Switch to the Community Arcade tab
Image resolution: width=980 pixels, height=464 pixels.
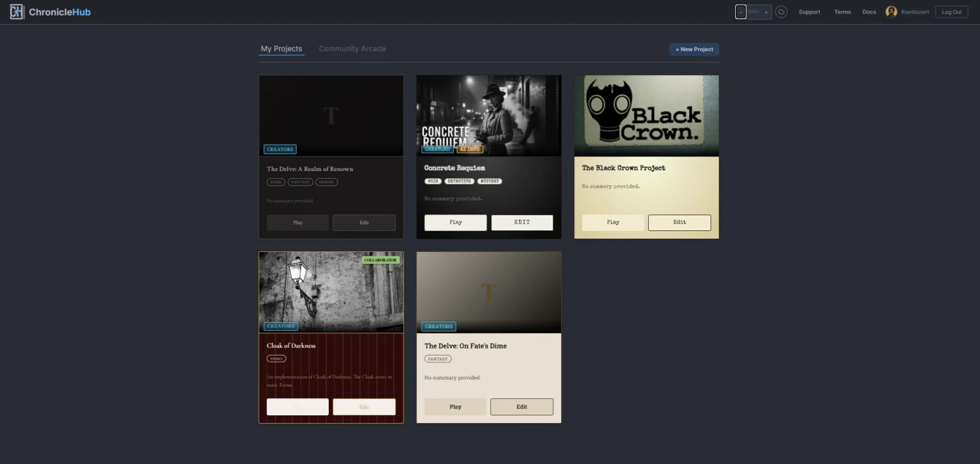pyautogui.click(x=352, y=49)
